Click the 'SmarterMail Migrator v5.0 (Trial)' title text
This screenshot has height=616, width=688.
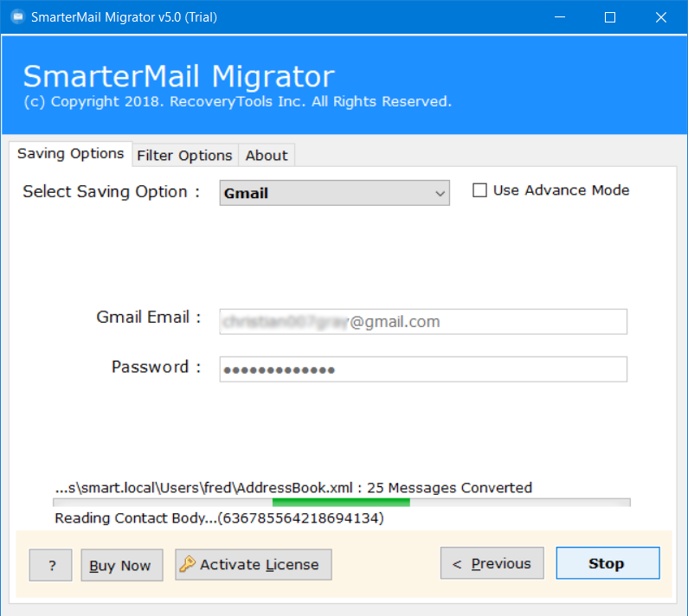coord(124,17)
